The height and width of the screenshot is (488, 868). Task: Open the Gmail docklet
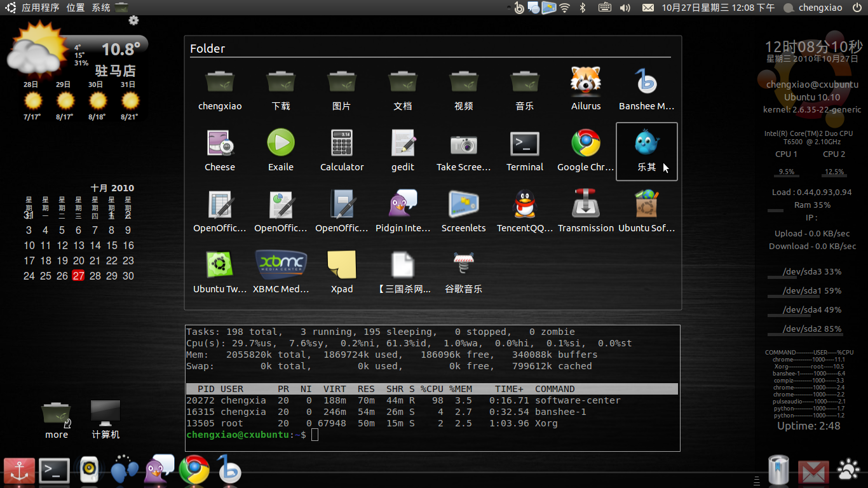click(x=813, y=473)
